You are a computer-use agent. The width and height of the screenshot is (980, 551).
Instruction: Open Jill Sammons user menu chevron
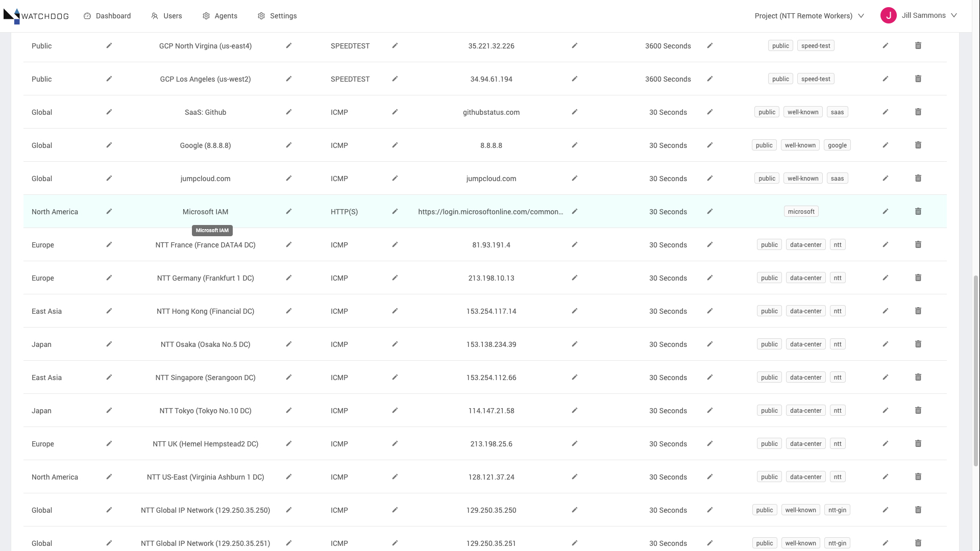953,15
